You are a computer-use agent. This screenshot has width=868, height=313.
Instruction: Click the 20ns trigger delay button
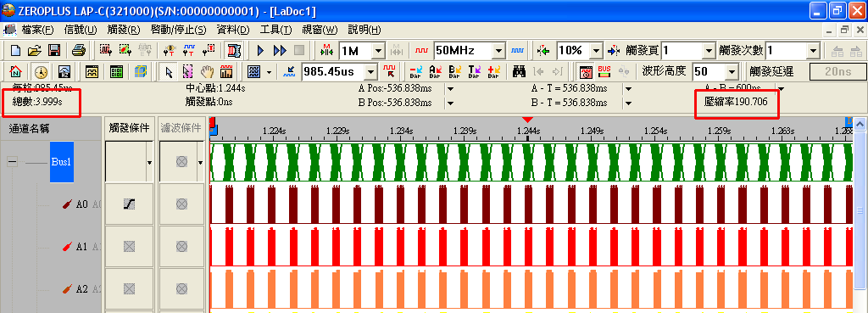pyautogui.click(x=831, y=71)
